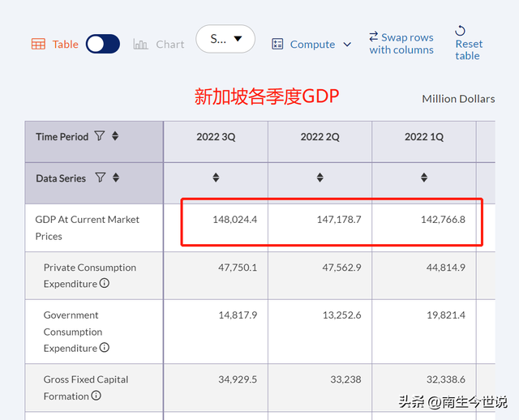The width and height of the screenshot is (519, 420).
Task: Sort by Time Period arrows
Action: 115,136
